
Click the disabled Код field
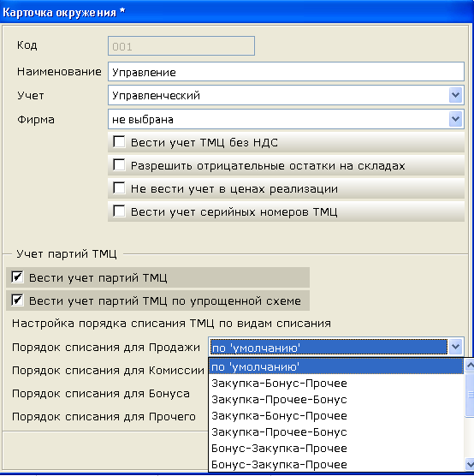point(181,46)
